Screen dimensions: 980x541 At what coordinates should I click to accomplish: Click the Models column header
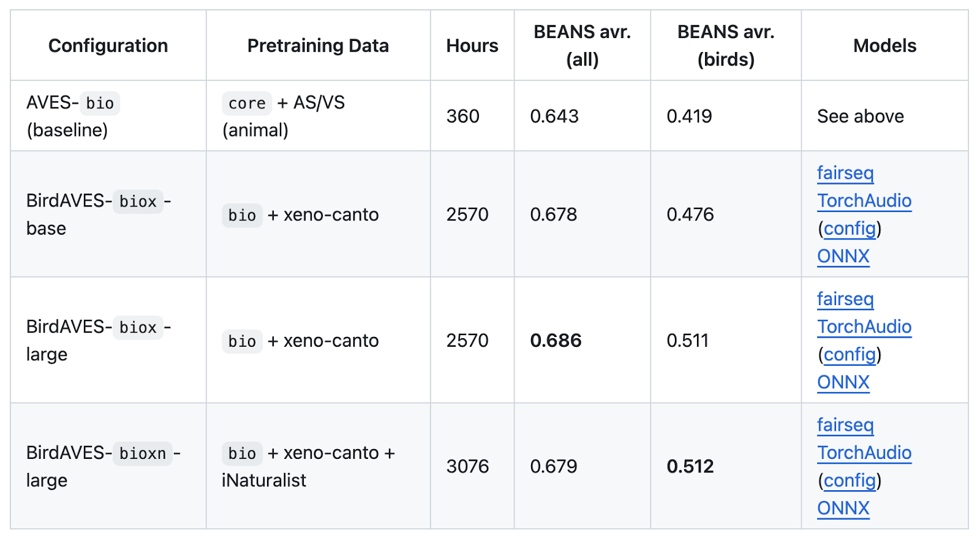884,46
